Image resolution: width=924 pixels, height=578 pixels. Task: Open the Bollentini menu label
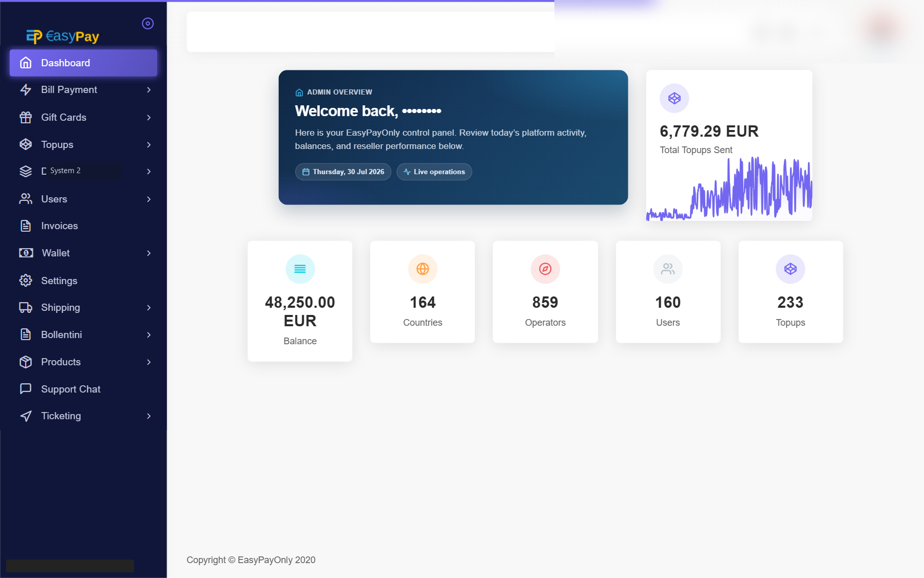pyautogui.click(x=62, y=334)
